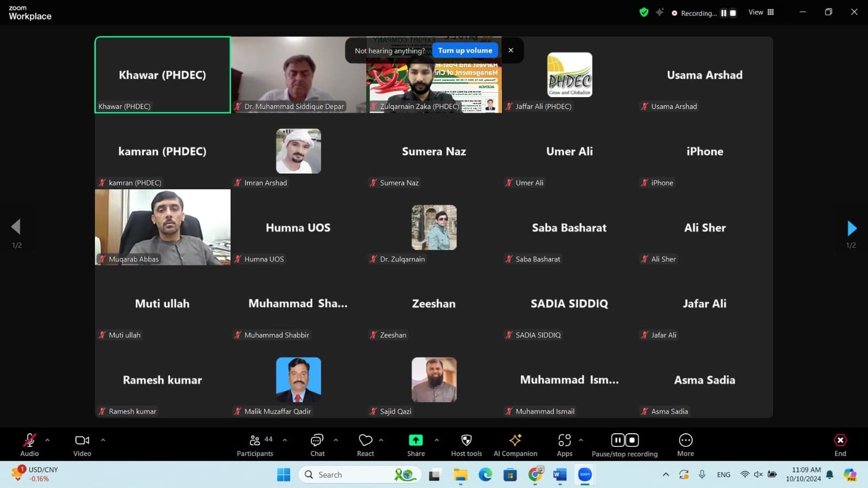Launch AI Companion
This screenshot has height=488, width=868.
click(x=515, y=445)
